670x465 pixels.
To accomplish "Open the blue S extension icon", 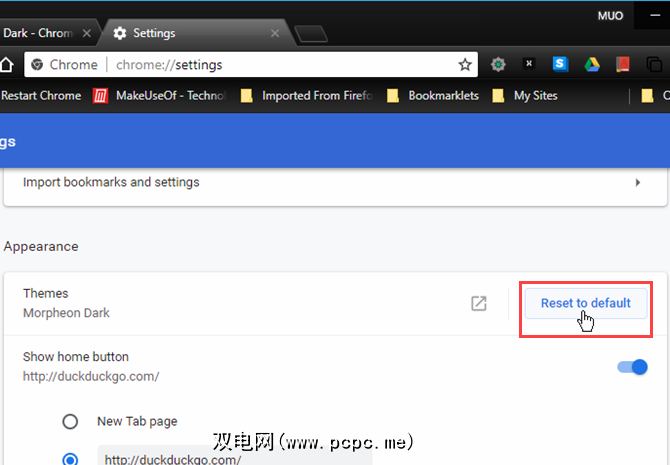I will pyautogui.click(x=560, y=64).
